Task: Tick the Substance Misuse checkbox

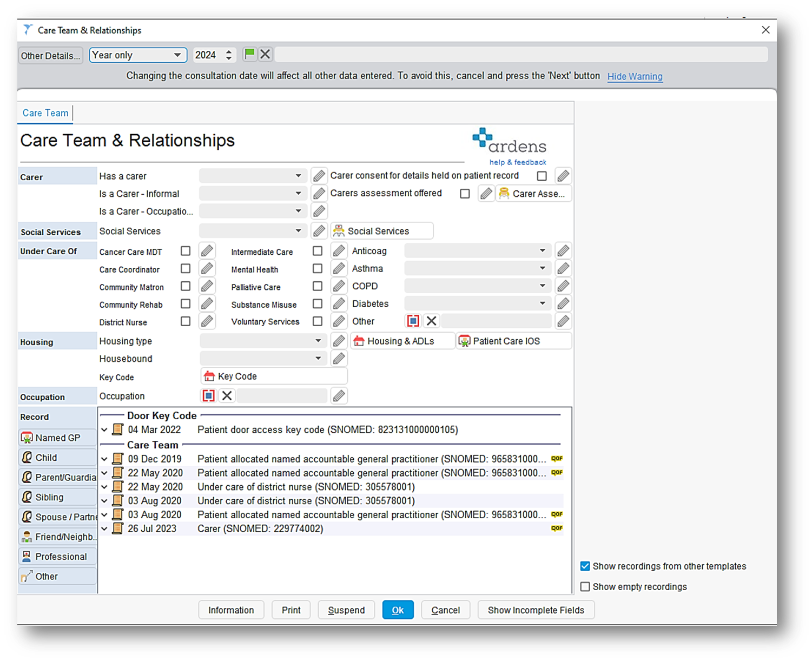Action: tap(318, 304)
